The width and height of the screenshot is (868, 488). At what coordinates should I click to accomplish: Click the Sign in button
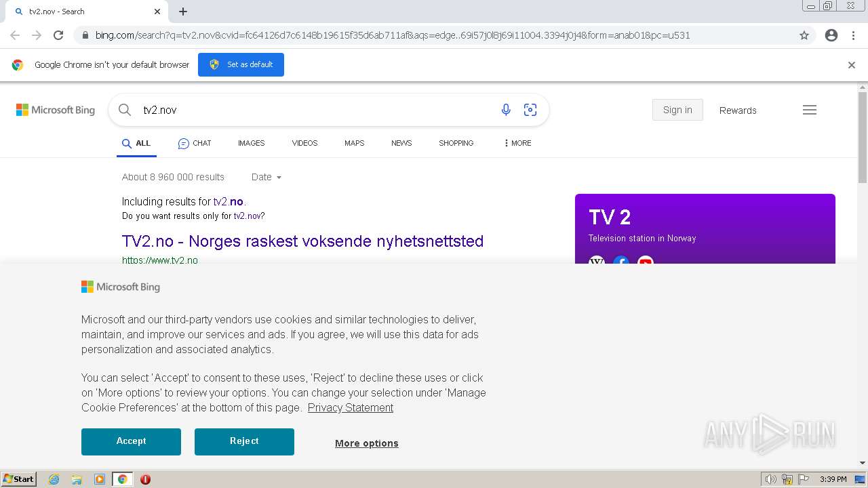pyautogui.click(x=677, y=110)
